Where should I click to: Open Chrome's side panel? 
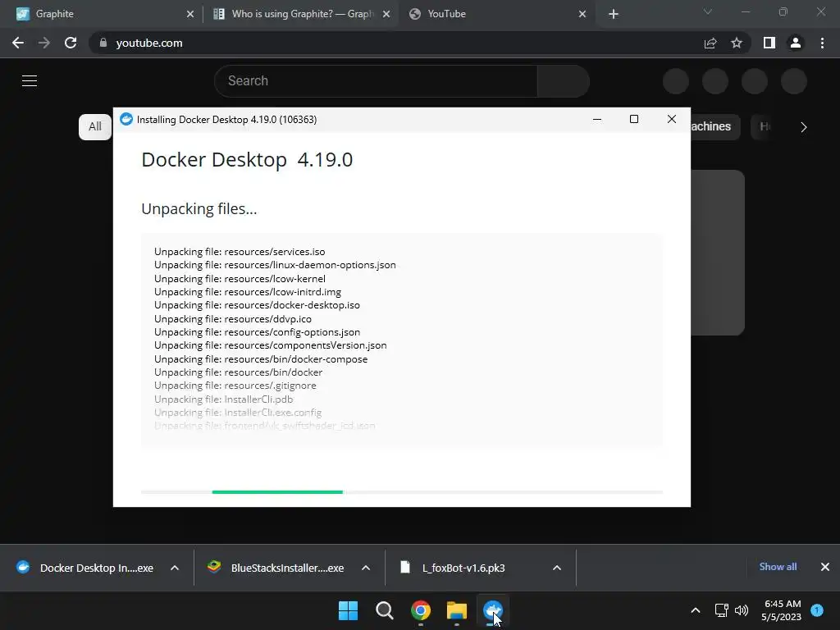click(x=769, y=43)
